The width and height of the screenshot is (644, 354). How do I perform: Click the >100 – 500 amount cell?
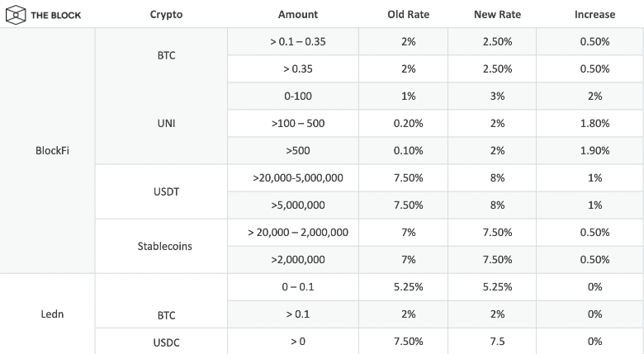point(298,124)
